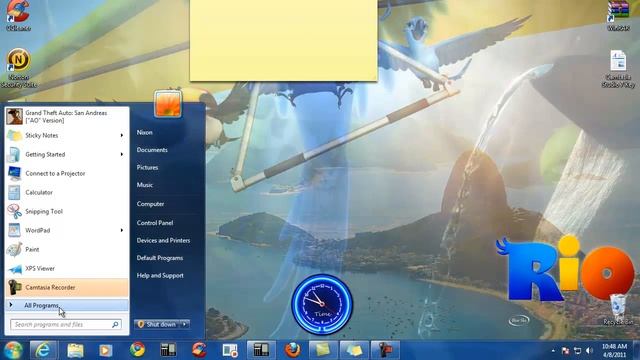This screenshot has width=640, height=360.
Task: Expand Sticky Notes jump list arrow
Action: tap(122, 135)
